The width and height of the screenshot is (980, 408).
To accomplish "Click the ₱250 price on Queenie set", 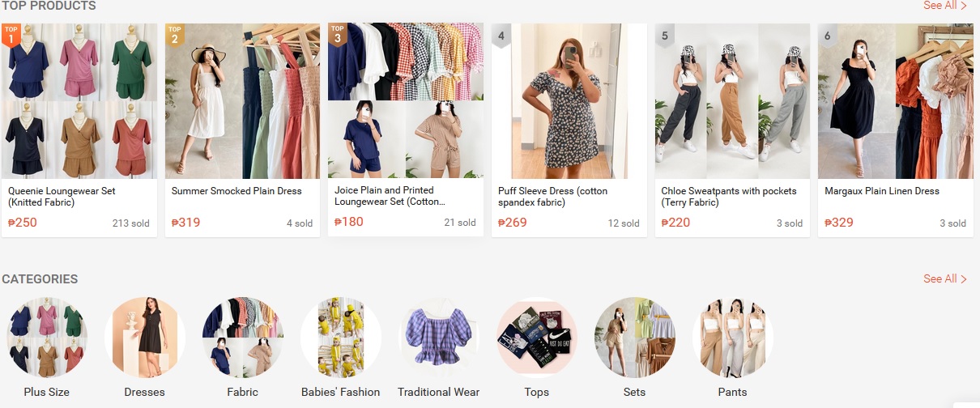I will (24, 223).
